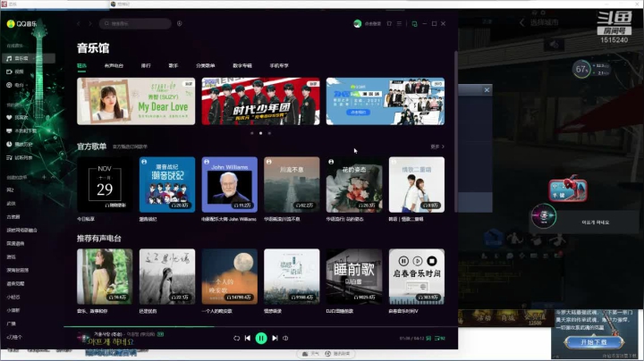
Task: Click 开始下载 button in the ad popup
Action: pyautogui.click(x=594, y=341)
